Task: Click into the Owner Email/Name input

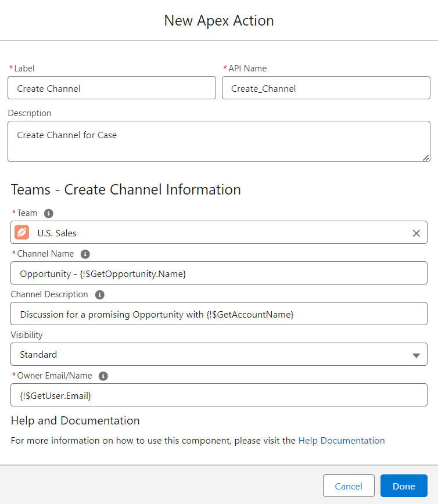Action: (x=219, y=395)
